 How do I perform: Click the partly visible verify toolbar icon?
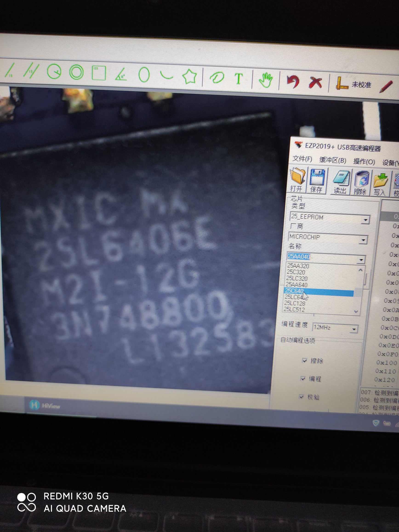coord(396,185)
